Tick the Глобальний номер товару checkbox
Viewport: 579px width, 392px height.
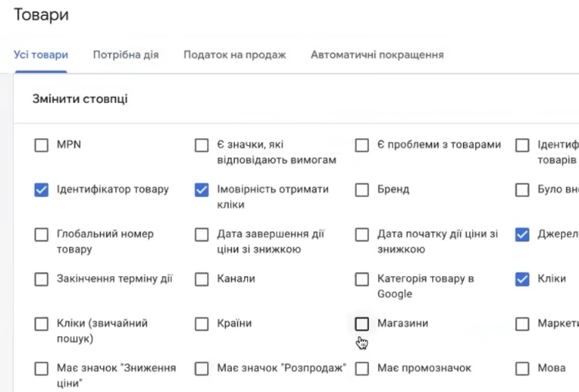click(41, 235)
